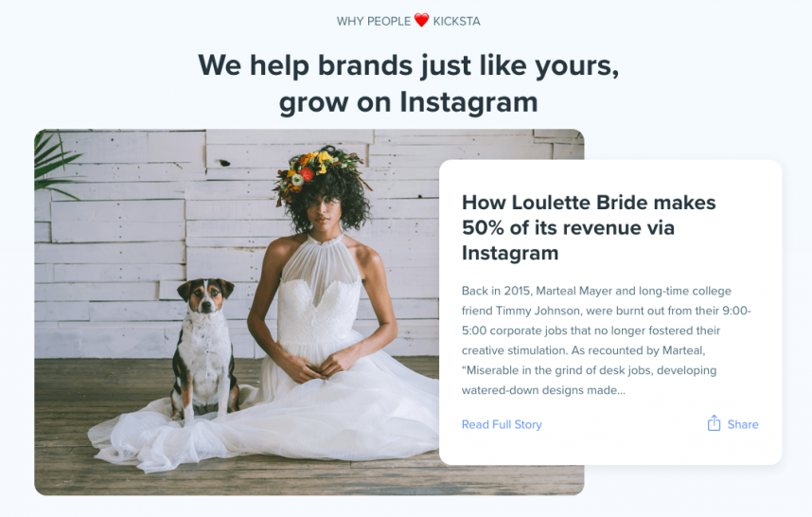The image size is (812, 517).
Task: Click the story excerpt paragraph
Action: tap(606, 340)
